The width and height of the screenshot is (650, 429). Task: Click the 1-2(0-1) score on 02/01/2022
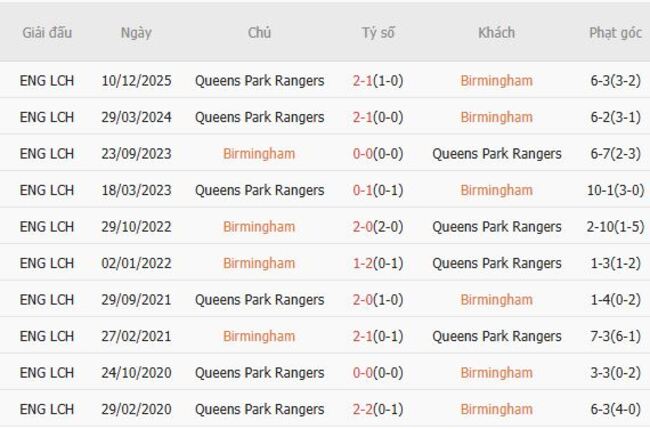point(378,263)
